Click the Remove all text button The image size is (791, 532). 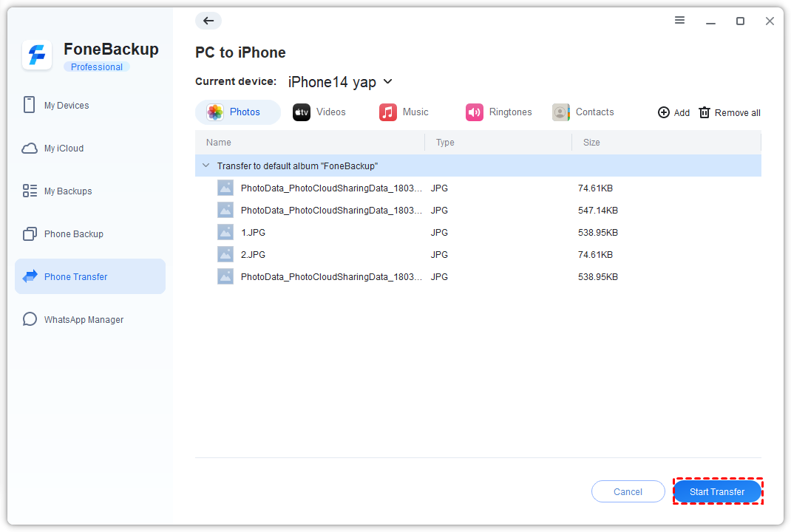[x=738, y=113]
